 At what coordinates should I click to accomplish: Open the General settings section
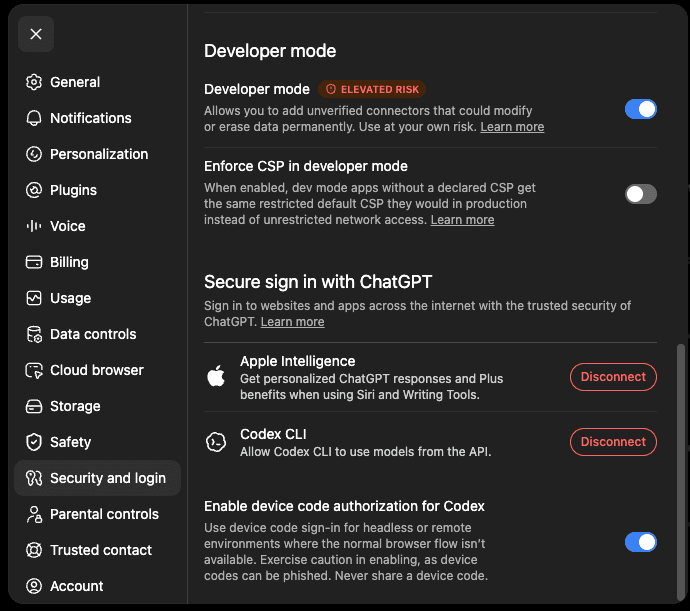97,82
